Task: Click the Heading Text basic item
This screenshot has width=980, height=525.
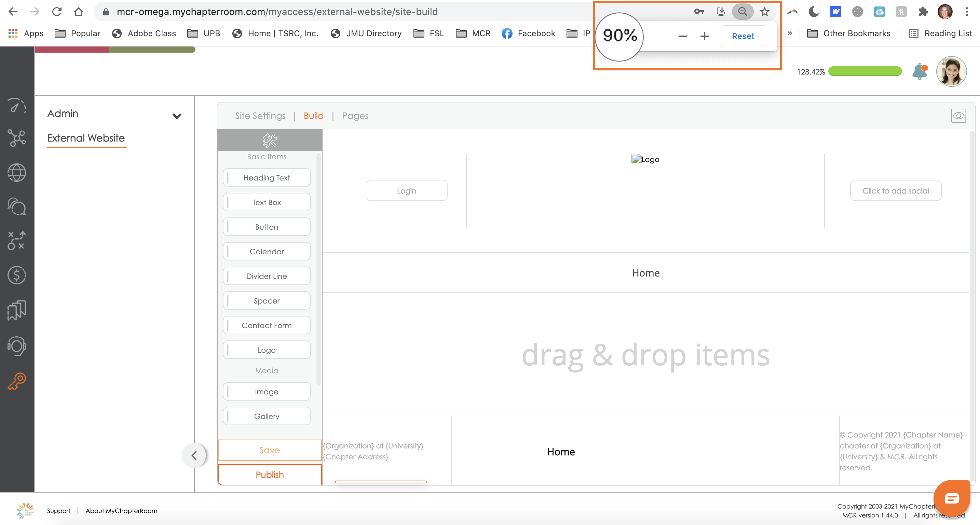Action: point(266,178)
